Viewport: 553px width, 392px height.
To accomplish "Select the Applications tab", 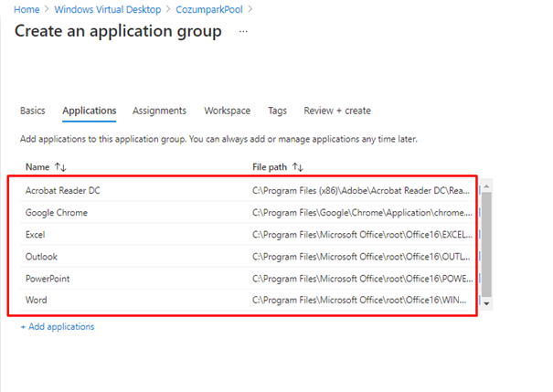I will (90, 111).
